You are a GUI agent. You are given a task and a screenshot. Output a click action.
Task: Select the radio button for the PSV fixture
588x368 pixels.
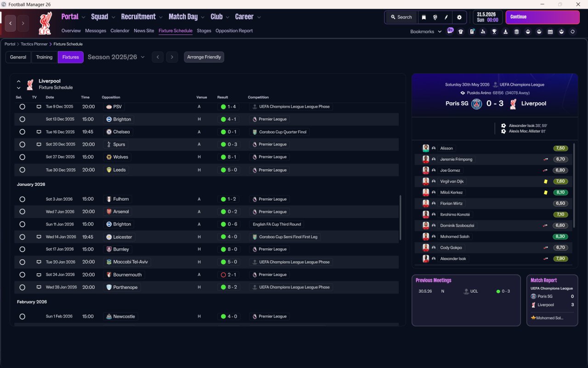coord(22,107)
